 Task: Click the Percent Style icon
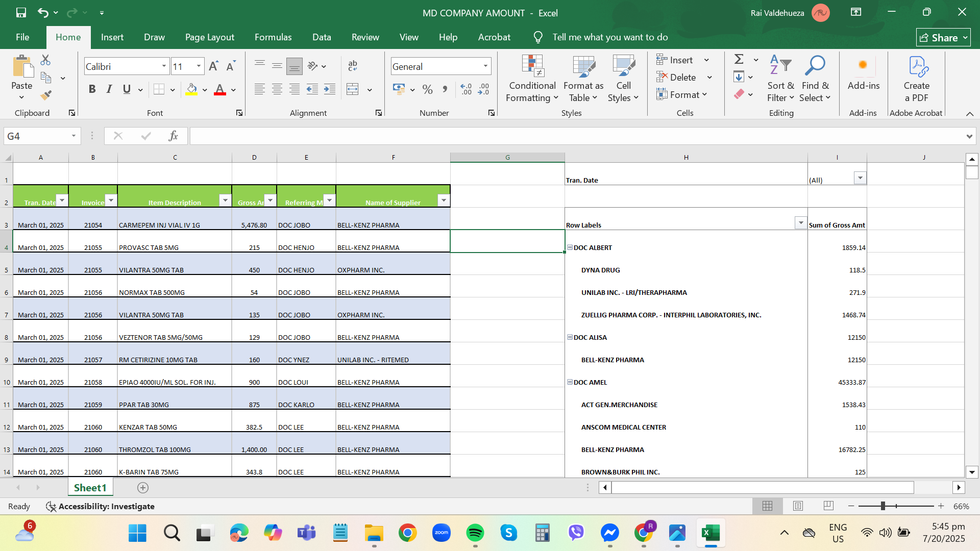tap(428, 89)
